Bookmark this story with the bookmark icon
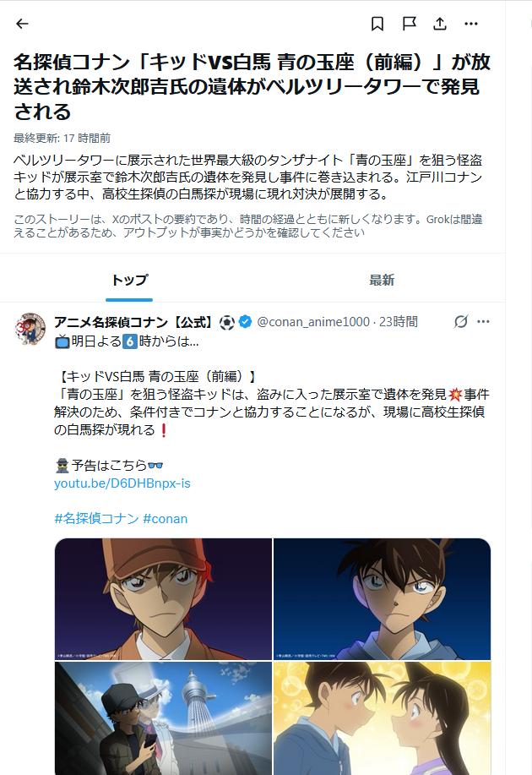 pyautogui.click(x=377, y=24)
